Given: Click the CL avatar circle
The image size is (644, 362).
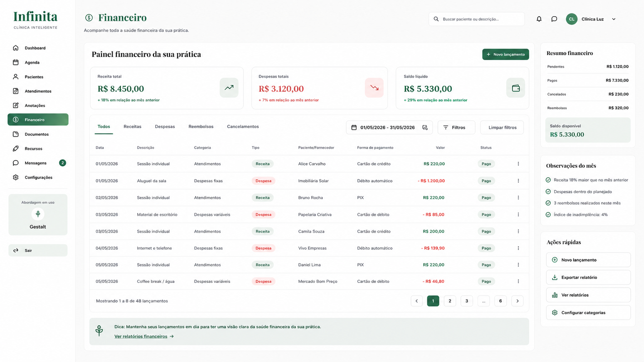Looking at the screenshot, I should point(572,19).
